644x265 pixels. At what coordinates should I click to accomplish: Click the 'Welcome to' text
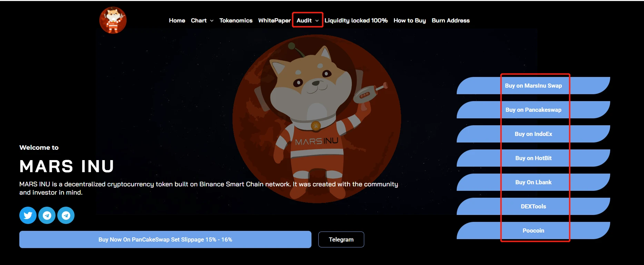click(39, 147)
